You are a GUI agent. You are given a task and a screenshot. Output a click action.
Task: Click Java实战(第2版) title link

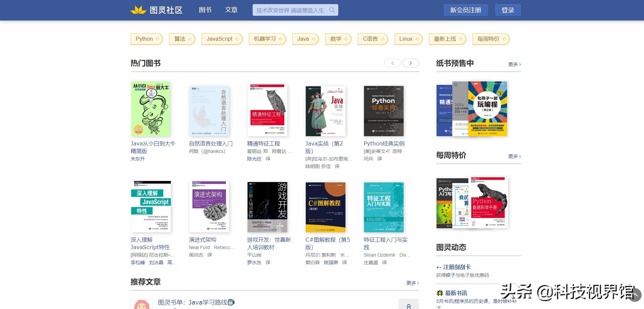pyautogui.click(x=324, y=147)
